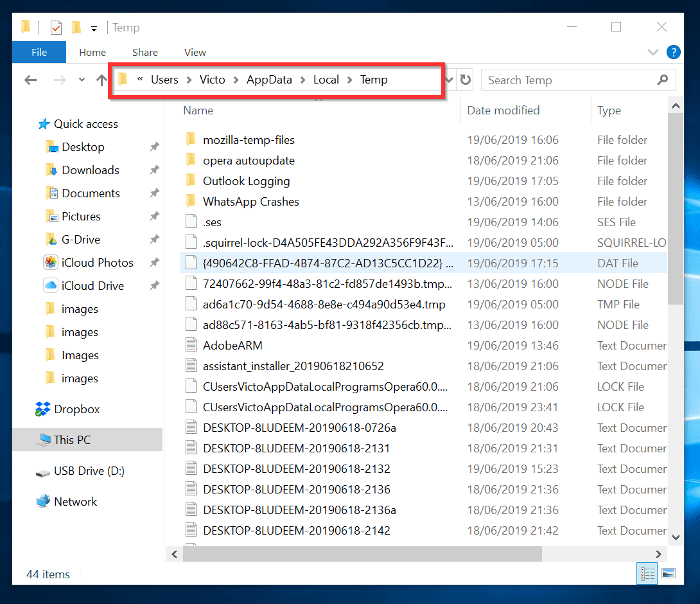This screenshot has width=700, height=604.
Task: Click the Up one level arrow
Action: coord(101,79)
